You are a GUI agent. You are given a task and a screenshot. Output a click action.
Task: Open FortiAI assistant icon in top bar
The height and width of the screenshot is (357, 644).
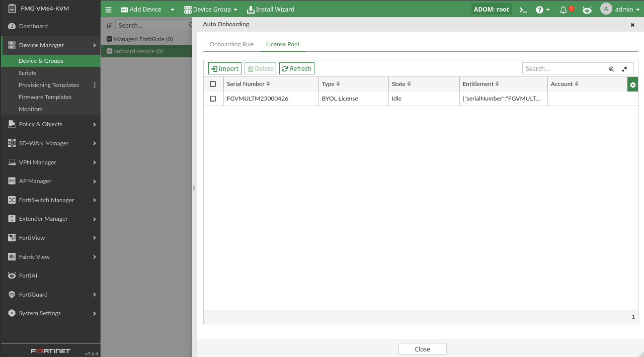[x=587, y=9]
